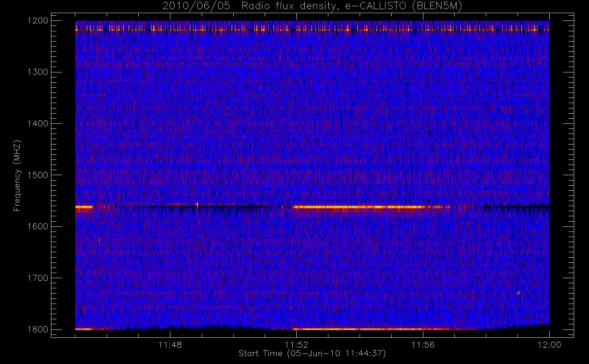The width and height of the screenshot is (589, 364).
Task: Click the 1500 frequency tick label
Action: pos(38,175)
